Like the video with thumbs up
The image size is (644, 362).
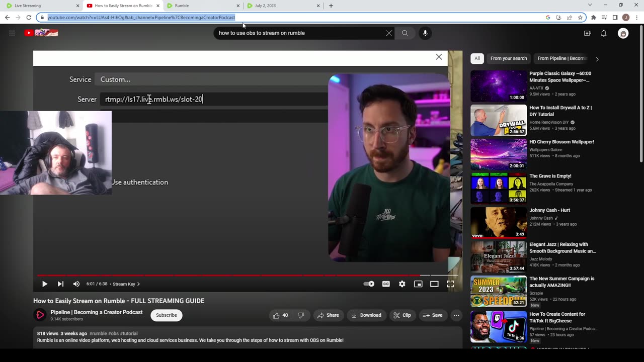click(x=280, y=315)
